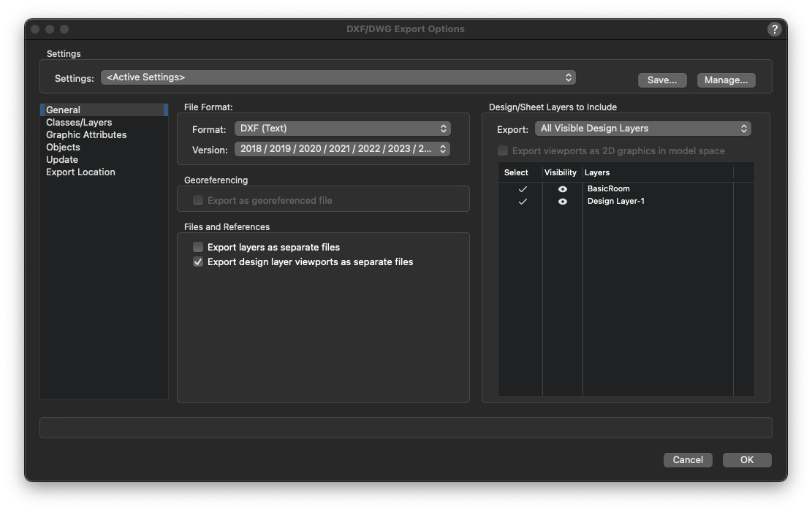812x512 pixels.
Task: Click the Save... button
Action: pos(661,80)
